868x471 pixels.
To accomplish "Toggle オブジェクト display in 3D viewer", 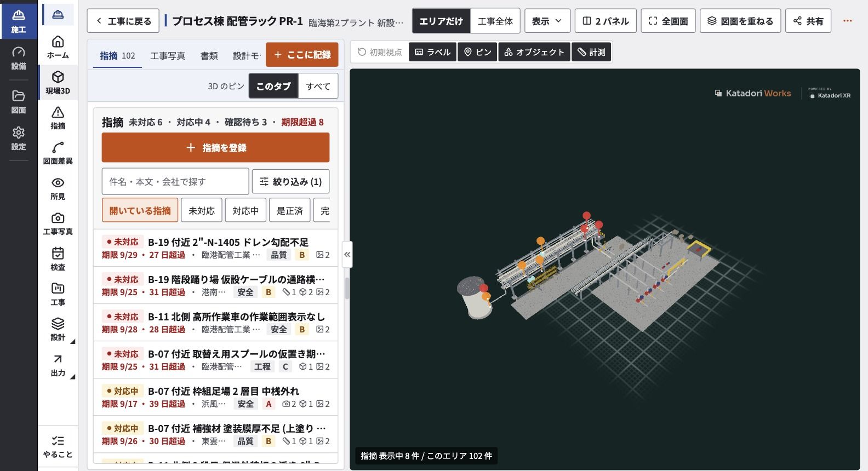I will pyautogui.click(x=534, y=52).
